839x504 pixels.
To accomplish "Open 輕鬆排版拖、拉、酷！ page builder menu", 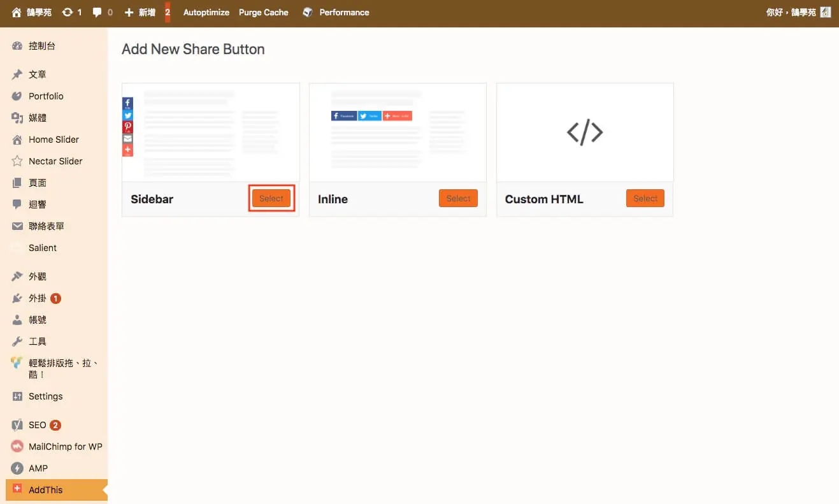I will 54,369.
